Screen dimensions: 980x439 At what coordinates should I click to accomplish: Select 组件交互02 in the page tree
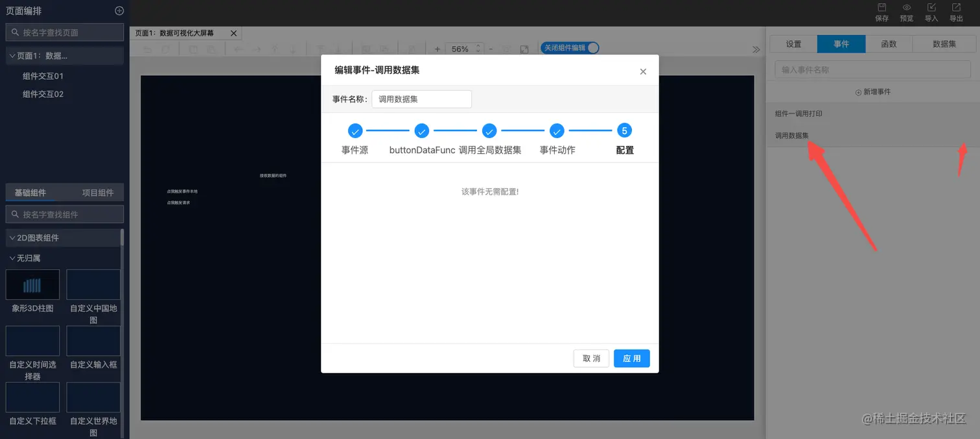43,94
